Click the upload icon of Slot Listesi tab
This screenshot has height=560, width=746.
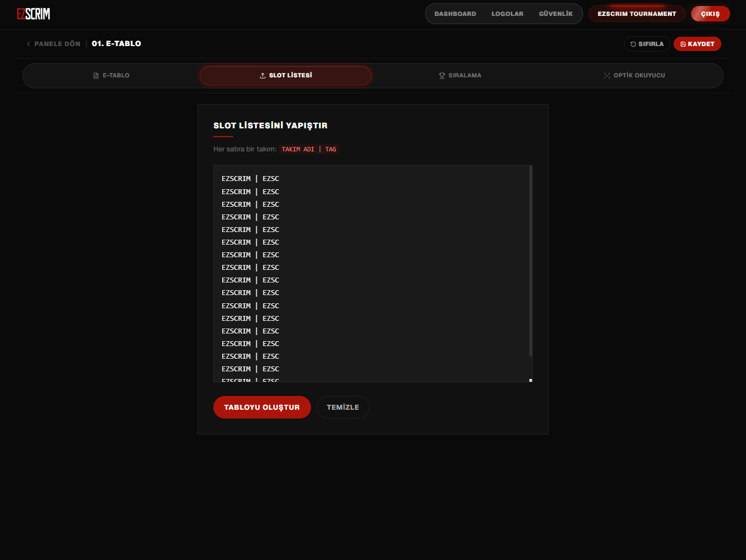click(263, 76)
